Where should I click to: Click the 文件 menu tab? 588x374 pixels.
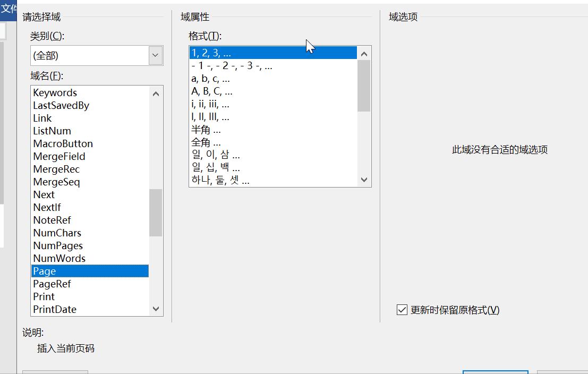tap(8, 9)
